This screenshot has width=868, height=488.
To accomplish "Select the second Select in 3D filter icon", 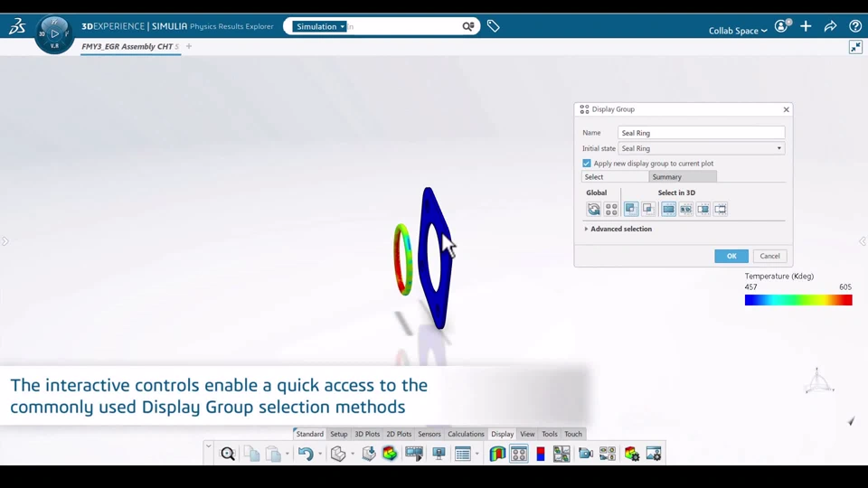I will (686, 209).
